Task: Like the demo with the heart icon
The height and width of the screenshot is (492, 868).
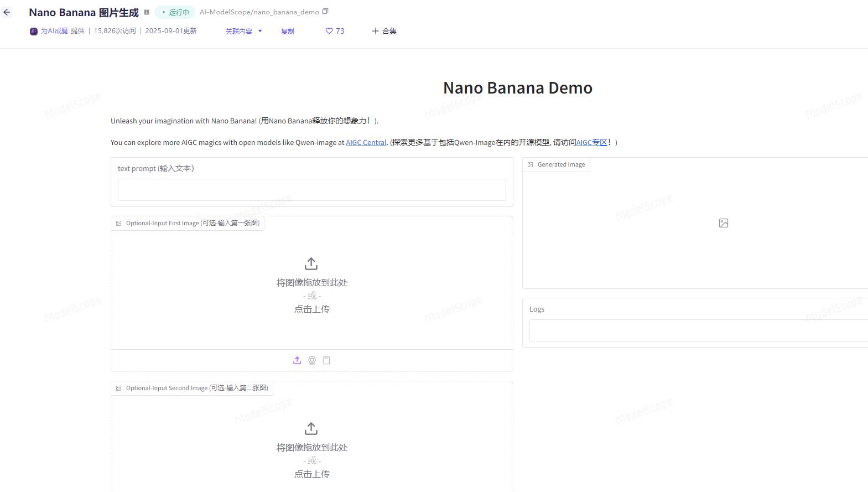Action: point(329,31)
